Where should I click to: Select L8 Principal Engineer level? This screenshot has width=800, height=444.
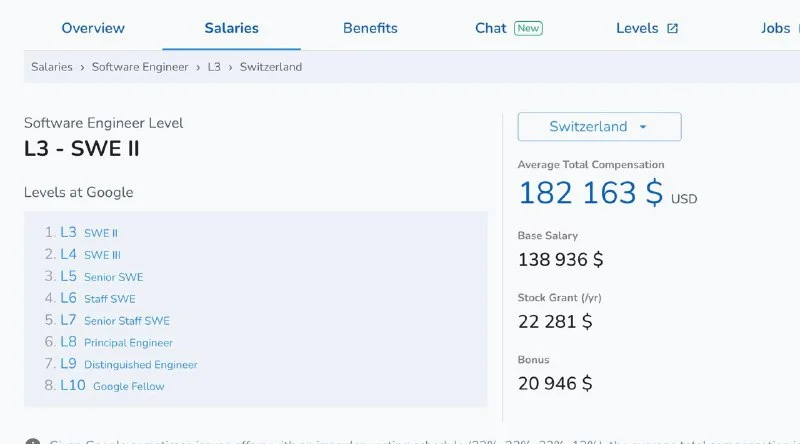click(x=116, y=343)
